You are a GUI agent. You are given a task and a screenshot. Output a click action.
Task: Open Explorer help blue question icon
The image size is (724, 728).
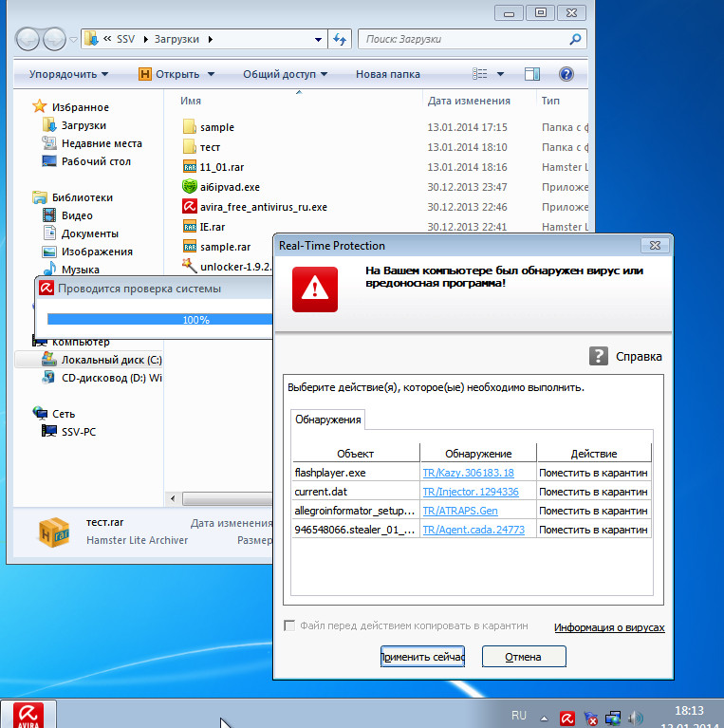(566, 74)
